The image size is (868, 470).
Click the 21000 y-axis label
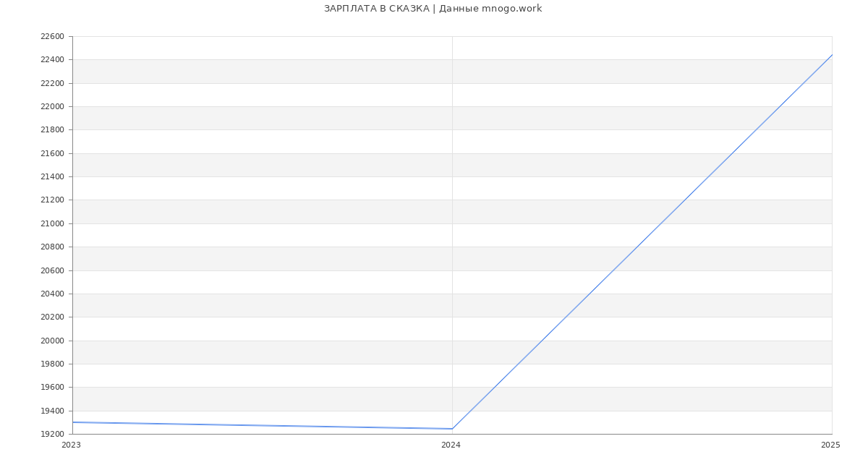click(52, 223)
